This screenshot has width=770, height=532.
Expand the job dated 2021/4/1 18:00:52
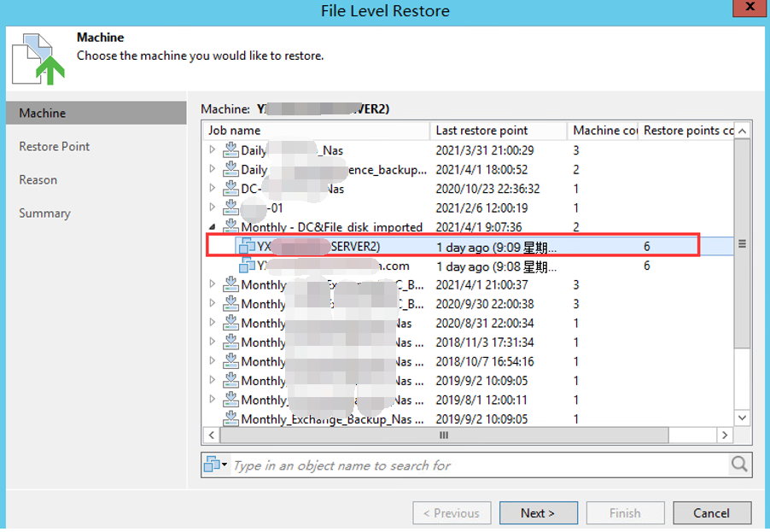pyautogui.click(x=213, y=169)
